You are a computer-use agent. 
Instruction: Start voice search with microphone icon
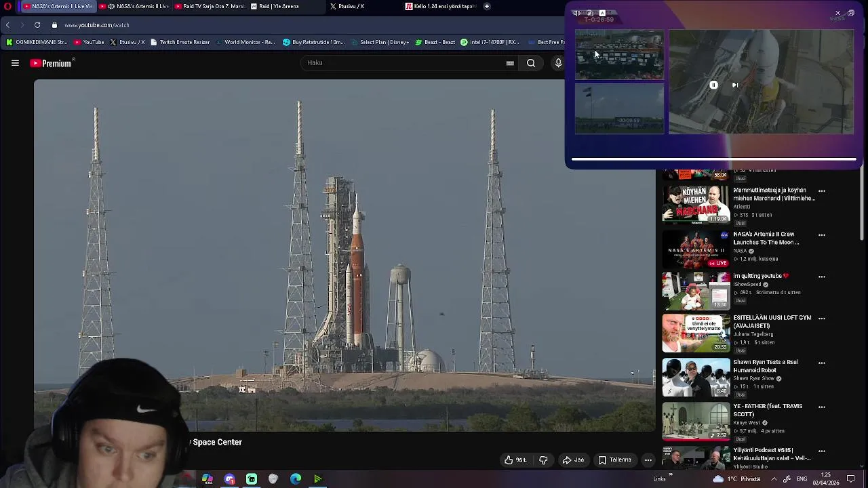[558, 63]
